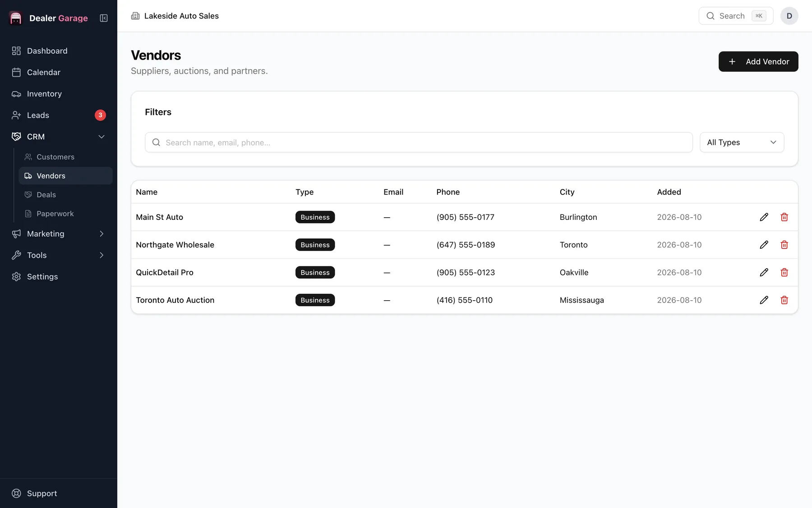Click QuickDetail Pro name
The image size is (812, 508).
point(165,272)
